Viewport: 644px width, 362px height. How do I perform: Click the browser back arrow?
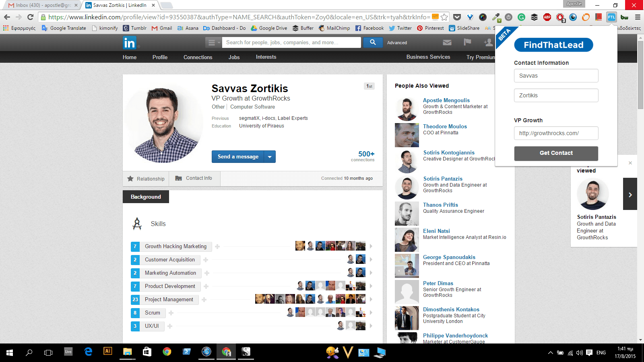7,17
